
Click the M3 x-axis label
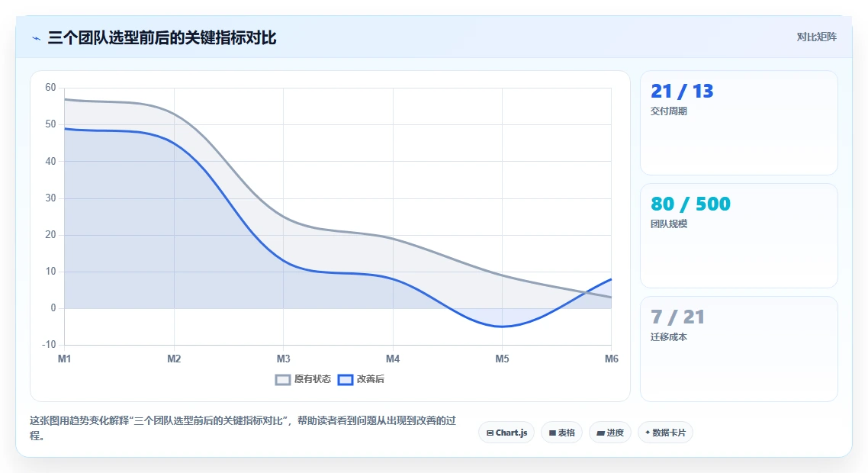coord(284,359)
